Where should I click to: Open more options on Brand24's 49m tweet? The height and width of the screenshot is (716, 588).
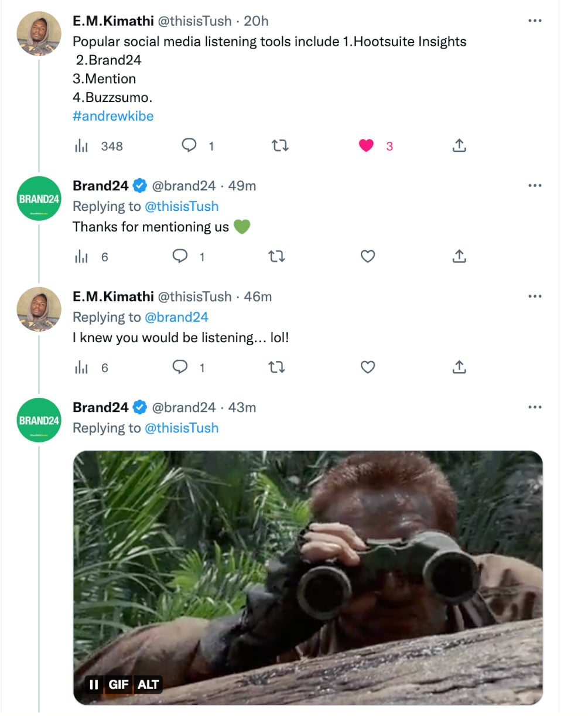coord(535,186)
